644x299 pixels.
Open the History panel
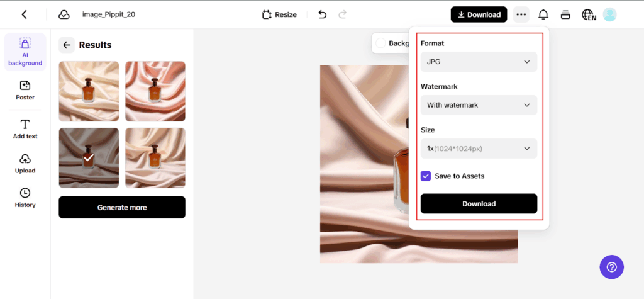point(25,198)
